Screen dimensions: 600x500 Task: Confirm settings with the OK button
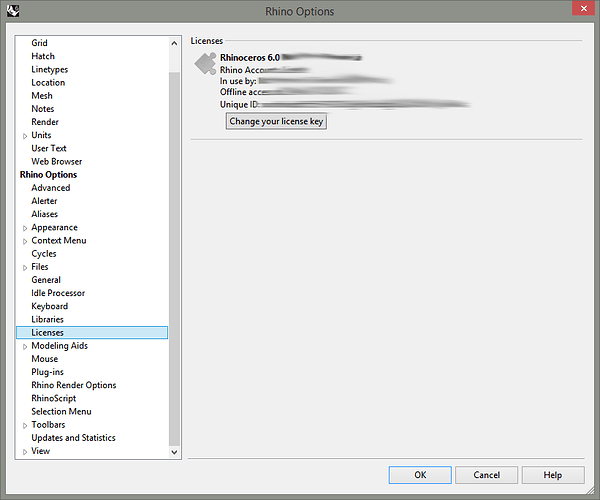pyautogui.click(x=420, y=475)
